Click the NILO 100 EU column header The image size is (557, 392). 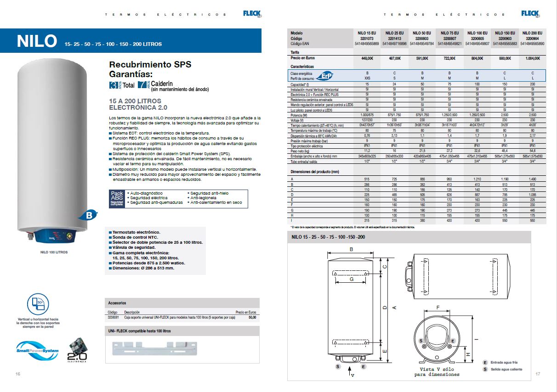pos(477,33)
